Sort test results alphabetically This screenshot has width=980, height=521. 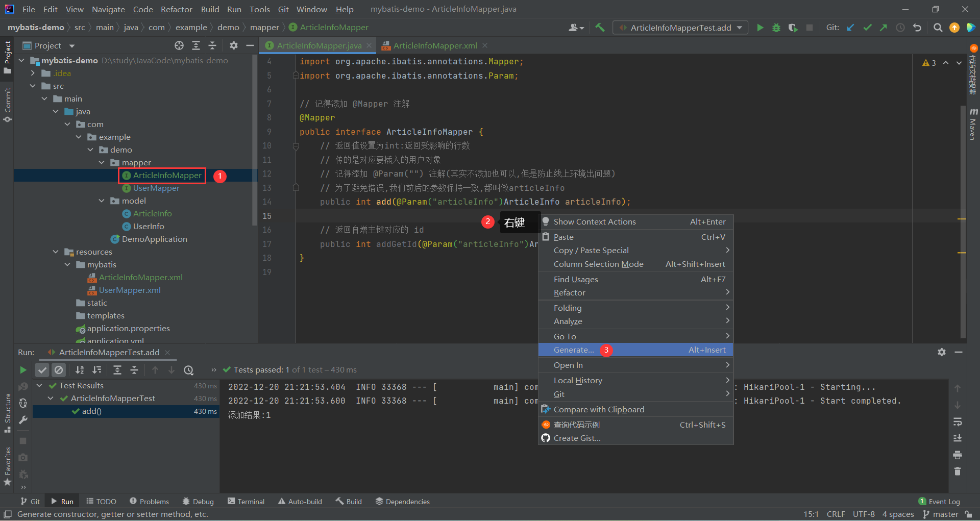(x=80, y=370)
